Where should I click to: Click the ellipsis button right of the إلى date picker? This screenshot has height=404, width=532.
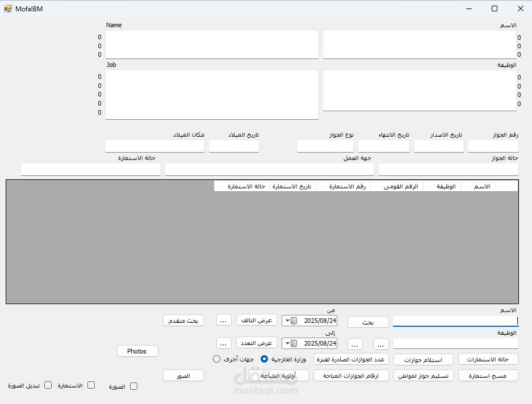click(355, 344)
